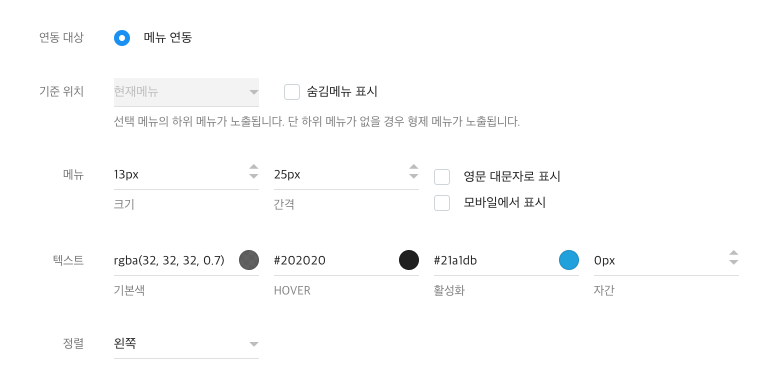Decrease menu 크기 size with down arrow
779x389 pixels.
[x=254, y=176]
